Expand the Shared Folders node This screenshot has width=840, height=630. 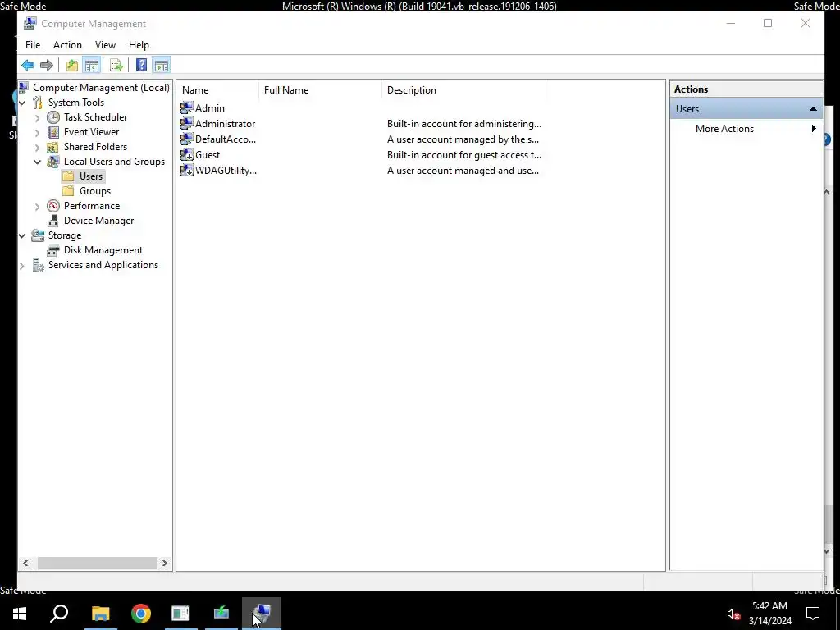click(x=37, y=147)
